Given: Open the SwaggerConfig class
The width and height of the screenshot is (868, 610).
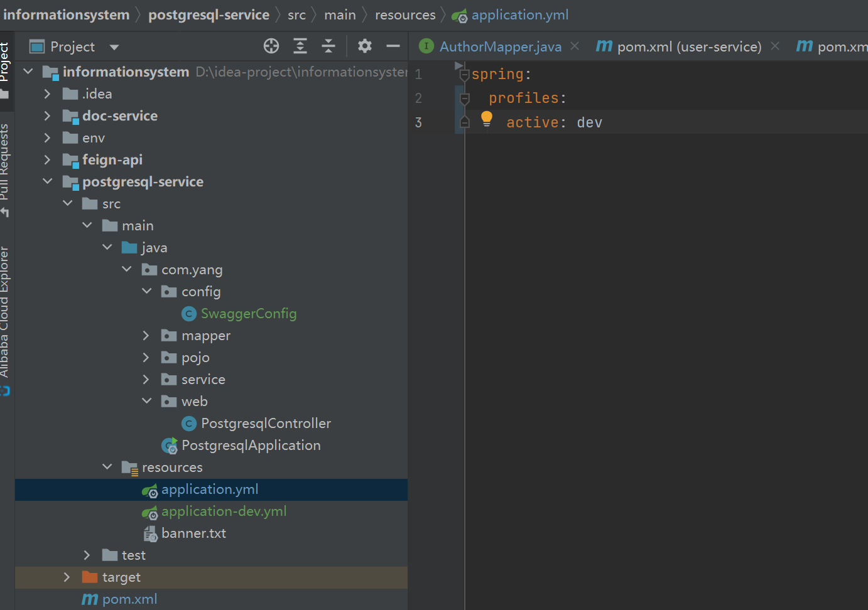Looking at the screenshot, I should 248,314.
